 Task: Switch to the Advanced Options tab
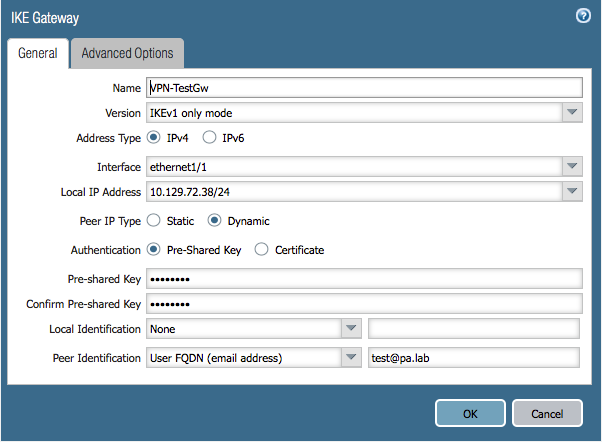[127, 53]
